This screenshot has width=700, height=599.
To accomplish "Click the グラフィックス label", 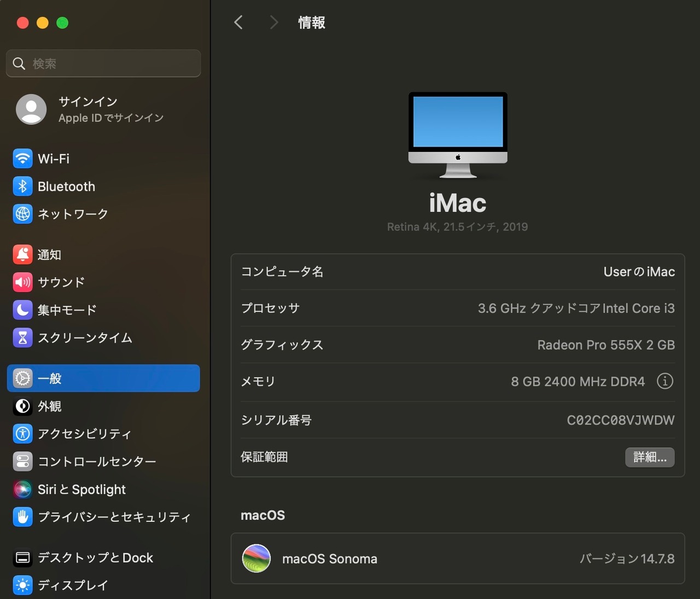I will tap(282, 345).
